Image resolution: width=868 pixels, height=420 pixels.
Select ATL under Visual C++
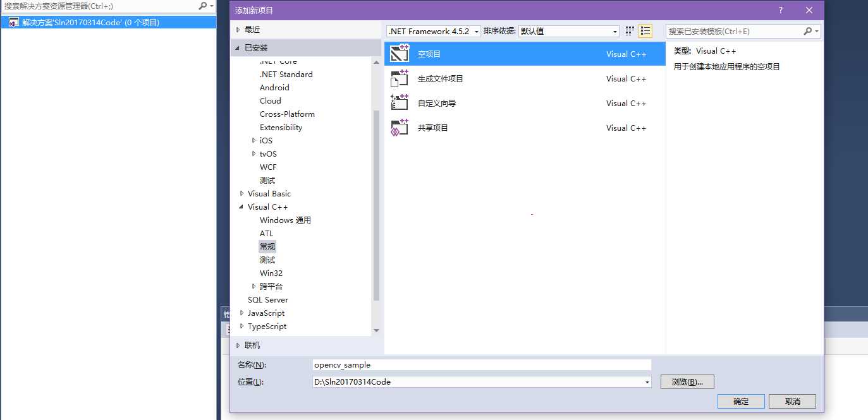[266, 233]
